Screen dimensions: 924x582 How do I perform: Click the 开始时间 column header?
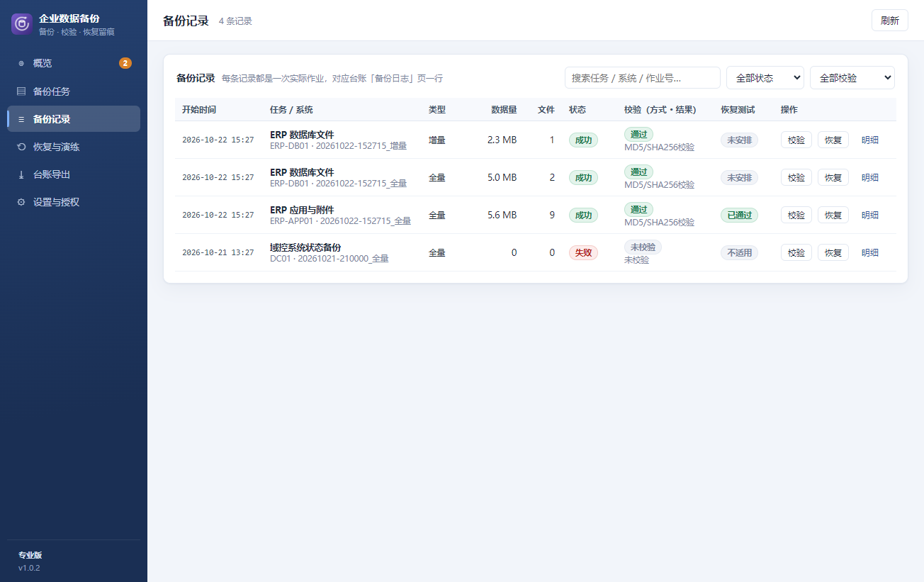point(199,110)
